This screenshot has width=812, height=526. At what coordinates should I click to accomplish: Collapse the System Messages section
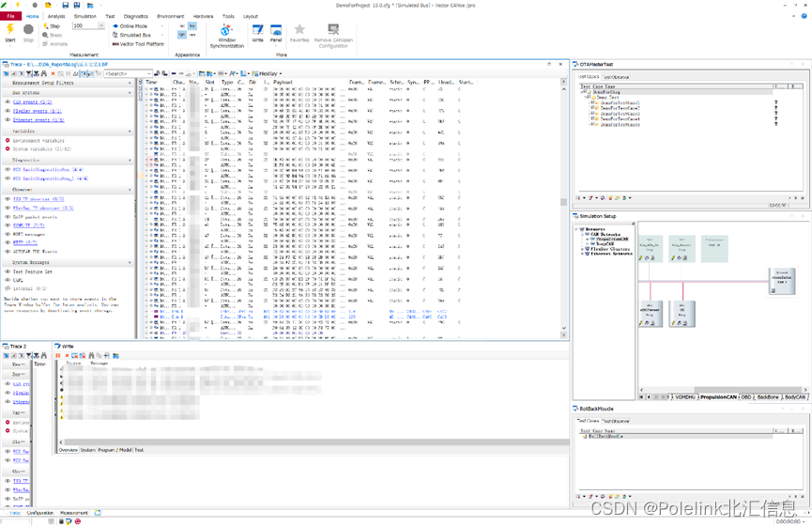130,263
